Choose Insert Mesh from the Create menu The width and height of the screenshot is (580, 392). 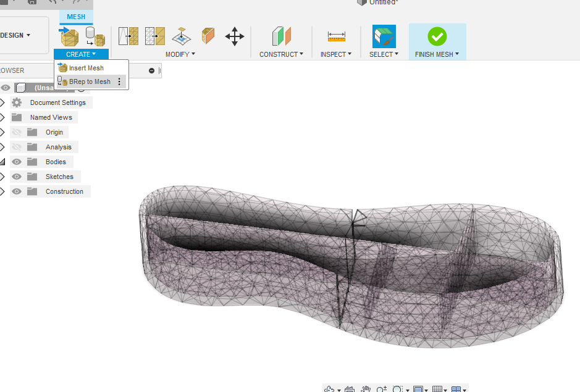tap(91, 68)
